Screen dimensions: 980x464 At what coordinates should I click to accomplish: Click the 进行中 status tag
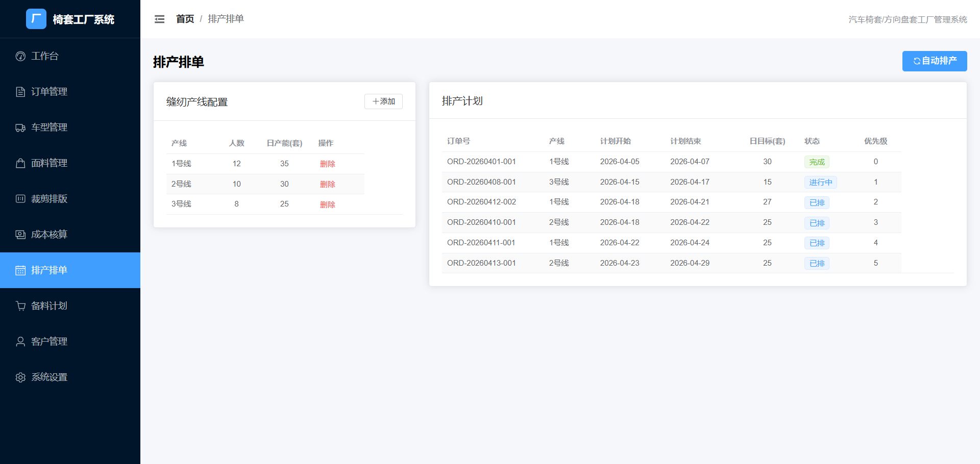click(821, 182)
